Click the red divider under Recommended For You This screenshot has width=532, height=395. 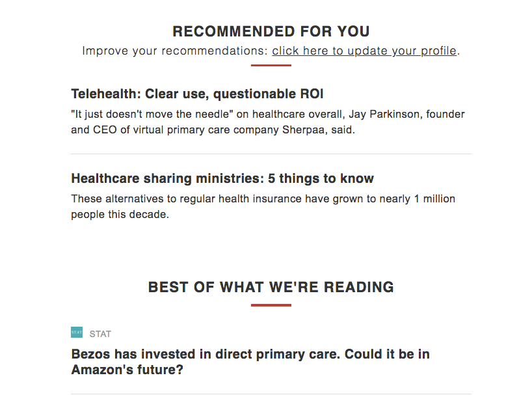[271, 65]
